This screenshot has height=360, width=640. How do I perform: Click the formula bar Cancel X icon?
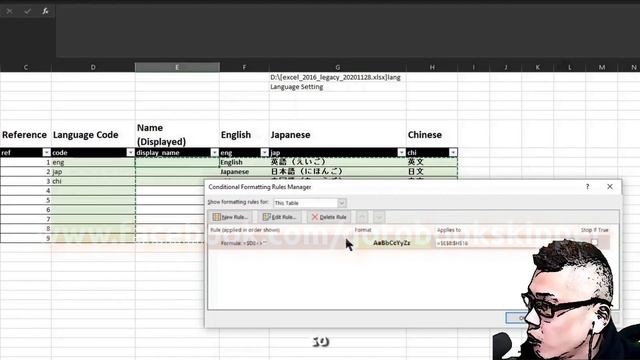click(x=9, y=11)
